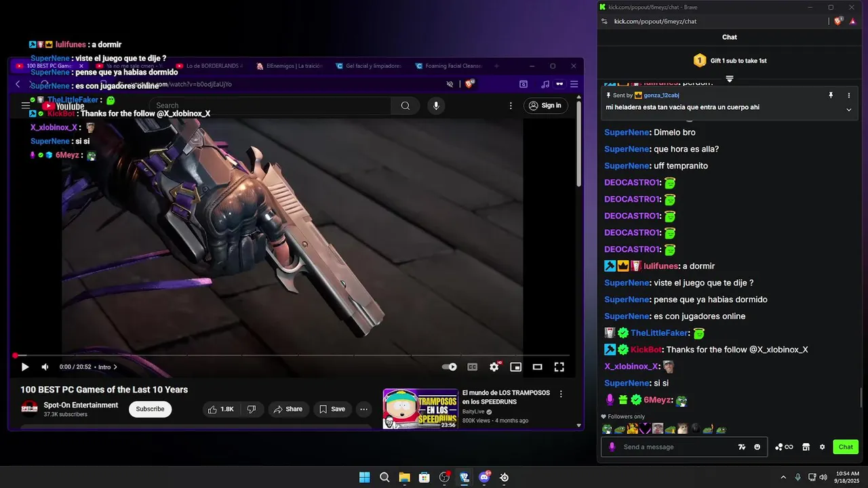Open Brave Shields in the YouTube window
Viewport: 868px width, 488px height.
(x=469, y=84)
